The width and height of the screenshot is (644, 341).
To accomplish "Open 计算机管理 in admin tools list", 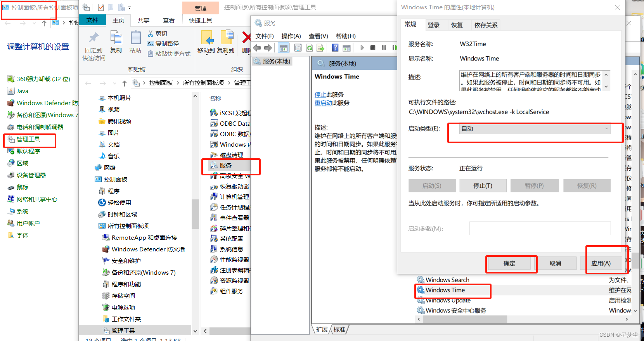I will pyautogui.click(x=230, y=197).
